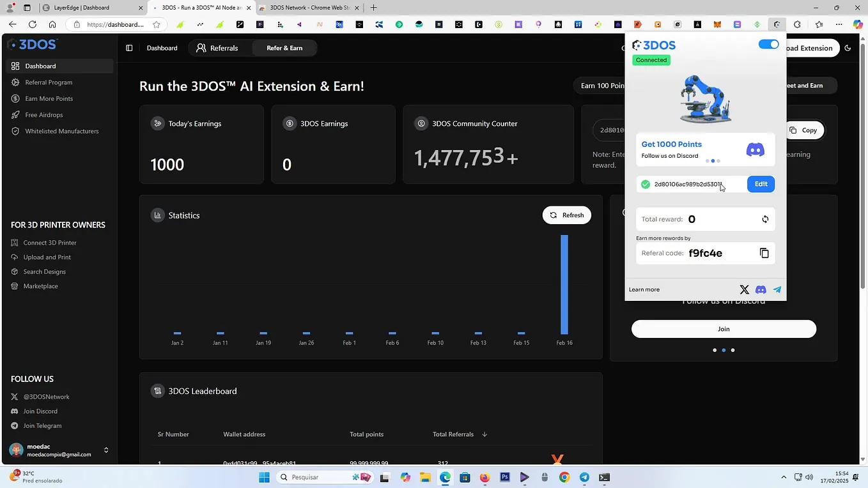The image size is (868, 488).
Task: Add this page to favorites star
Action: pos(156,25)
